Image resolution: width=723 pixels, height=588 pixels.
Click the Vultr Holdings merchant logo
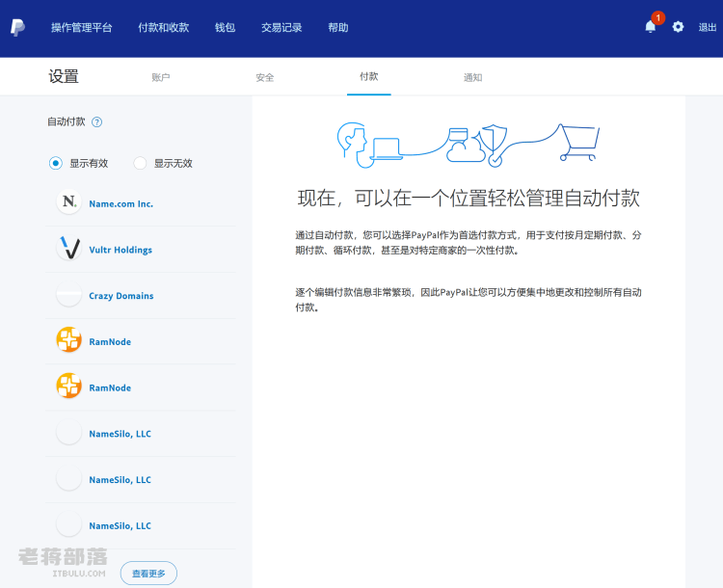[68, 248]
